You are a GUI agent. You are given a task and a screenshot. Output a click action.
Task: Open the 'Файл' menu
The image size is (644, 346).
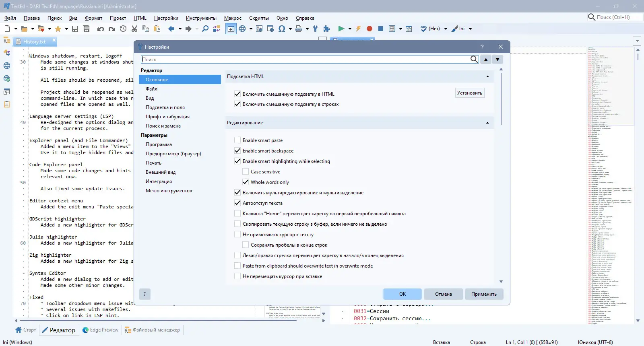(x=10, y=18)
